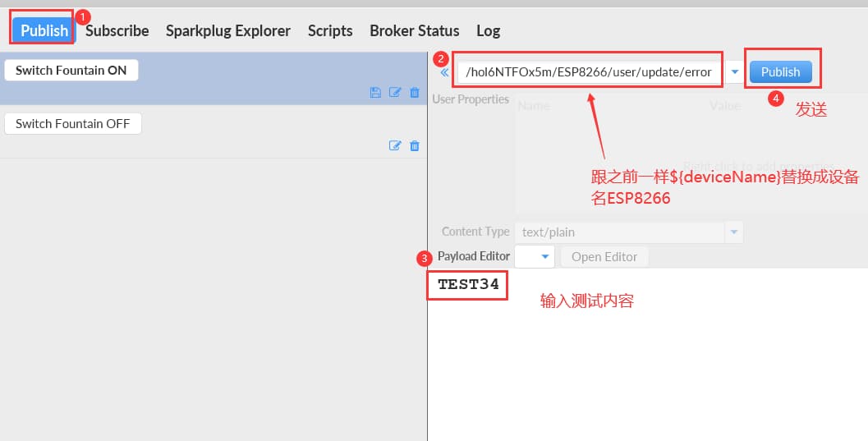868x441 pixels.
Task: Edit the Switch Fountain OFF entry
Action: [x=395, y=145]
